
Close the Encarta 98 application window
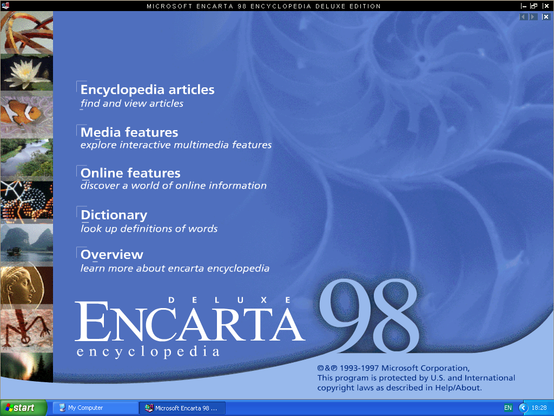pyautogui.click(x=546, y=6)
